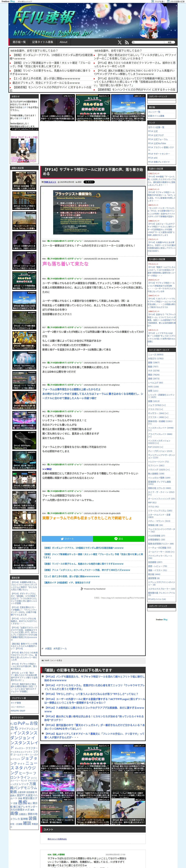Click the blog search input field

click(x=148, y=42)
